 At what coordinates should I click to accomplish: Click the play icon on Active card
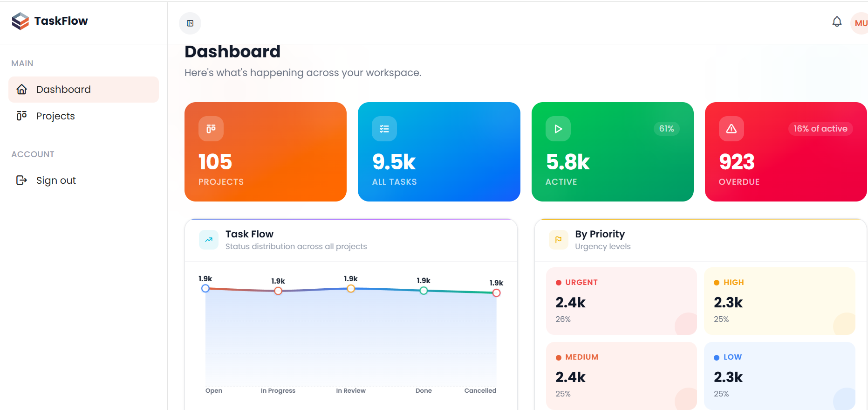[x=558, y=129]
